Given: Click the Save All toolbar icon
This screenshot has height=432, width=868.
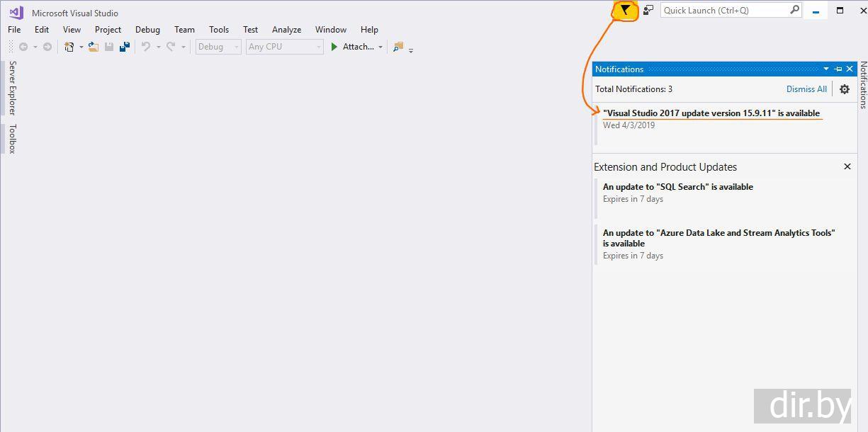Looking at the screenshot, I should tap(125, 47).
